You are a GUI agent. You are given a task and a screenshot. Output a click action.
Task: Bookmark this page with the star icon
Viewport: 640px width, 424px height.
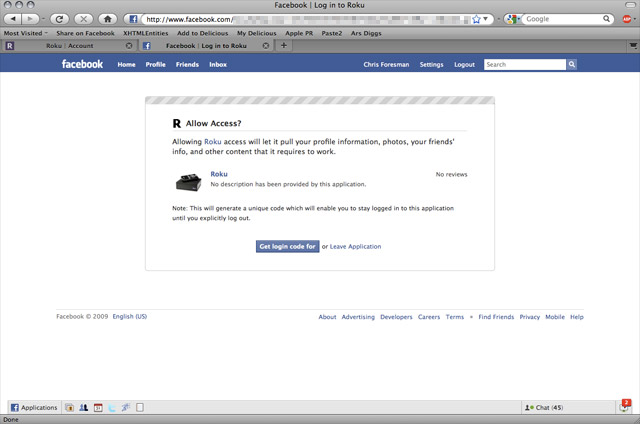click(x=476, y=19)
